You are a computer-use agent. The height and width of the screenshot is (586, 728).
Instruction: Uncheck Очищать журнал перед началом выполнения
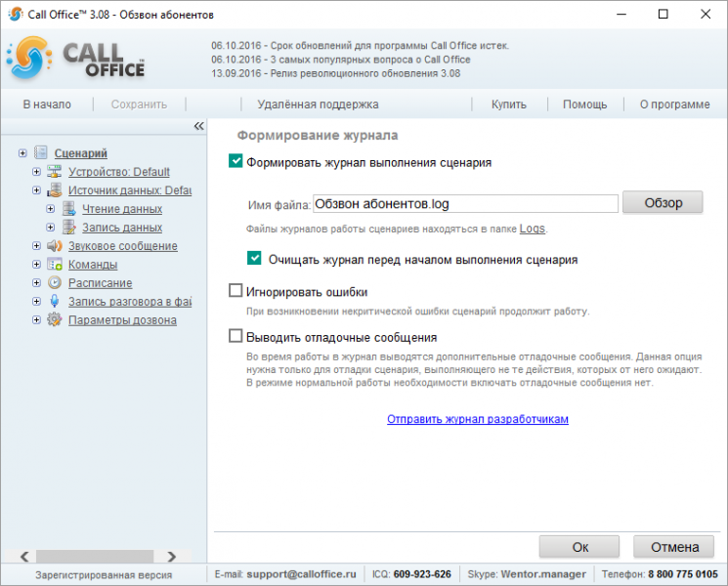[x=254, y=258]
